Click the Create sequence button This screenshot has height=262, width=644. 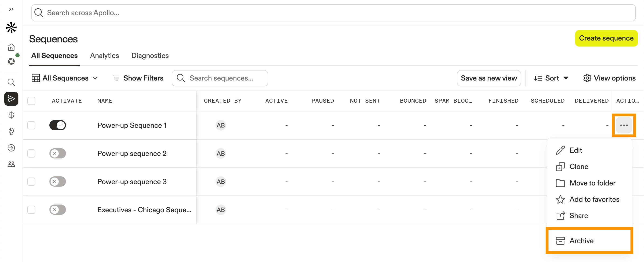pyautogui.click(x=606, y=38)
